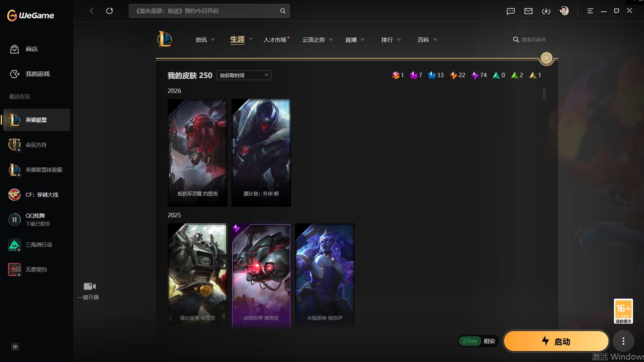Open the 云顶之弈 tab
The image size is (644, 362).
(314, 40)
